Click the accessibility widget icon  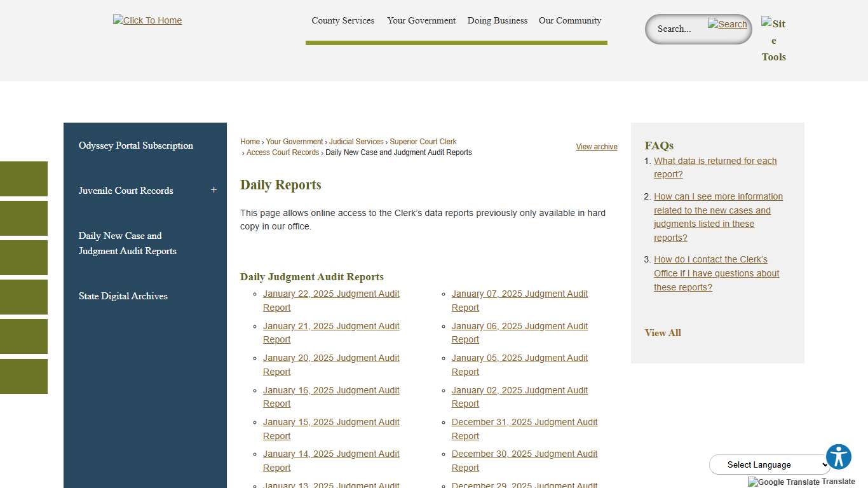click(839, 456)
